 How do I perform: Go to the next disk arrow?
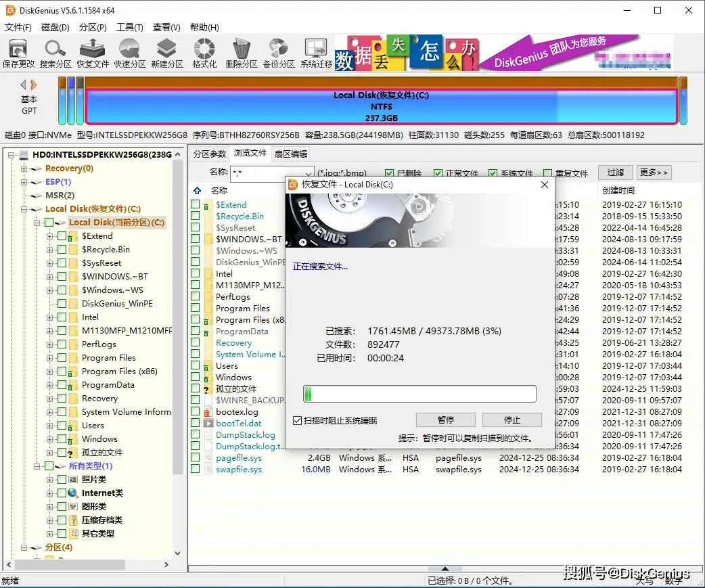(34, 85)
